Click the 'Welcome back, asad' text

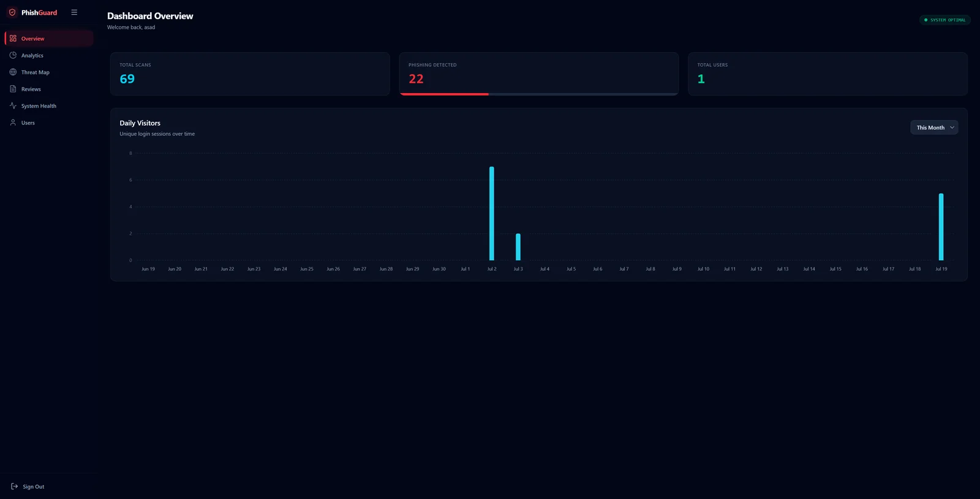(131, 28)
